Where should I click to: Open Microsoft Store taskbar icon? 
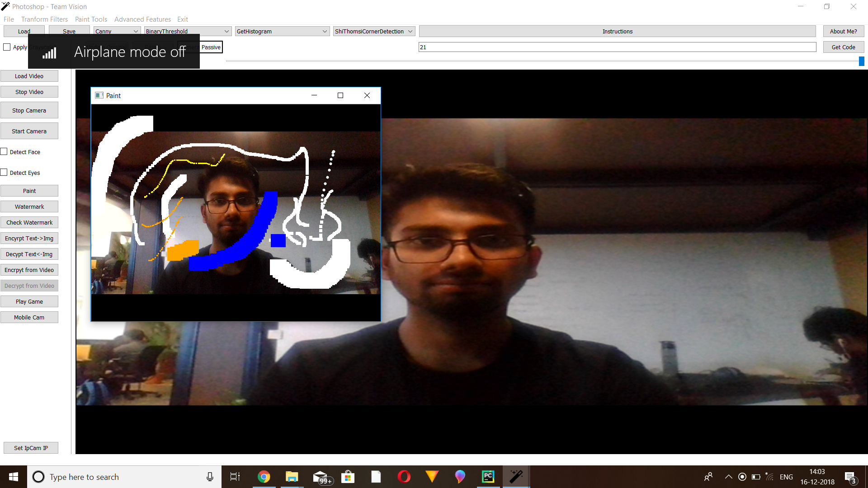coord(348,477)
